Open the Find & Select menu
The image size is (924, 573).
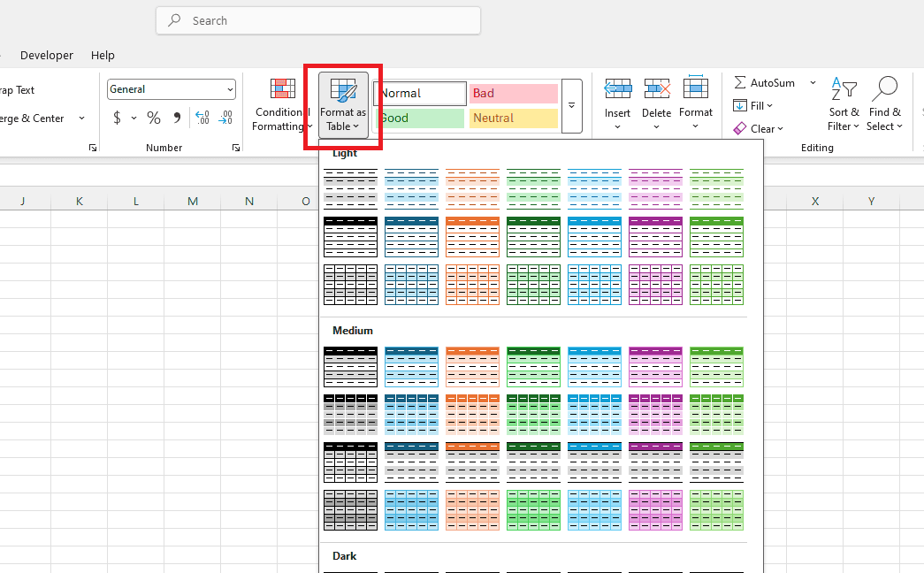884,103
